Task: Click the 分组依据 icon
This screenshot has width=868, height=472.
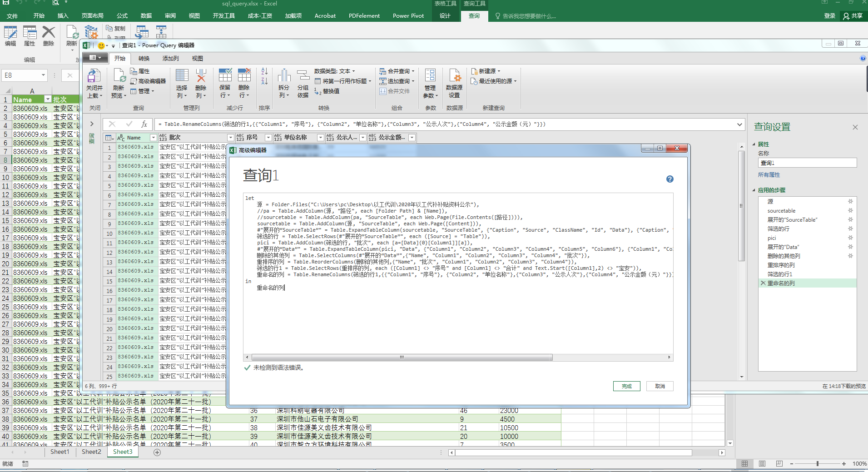Action: tap(303, 75)
